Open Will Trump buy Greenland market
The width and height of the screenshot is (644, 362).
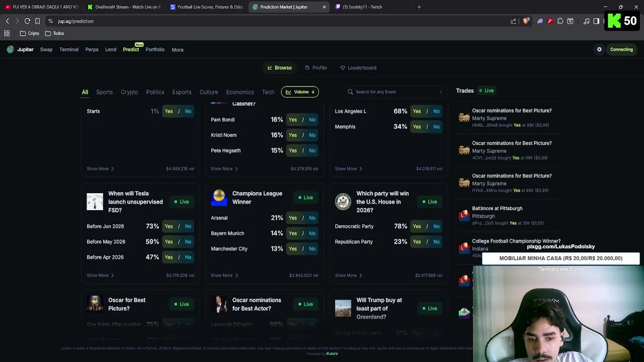pos(379,308)
